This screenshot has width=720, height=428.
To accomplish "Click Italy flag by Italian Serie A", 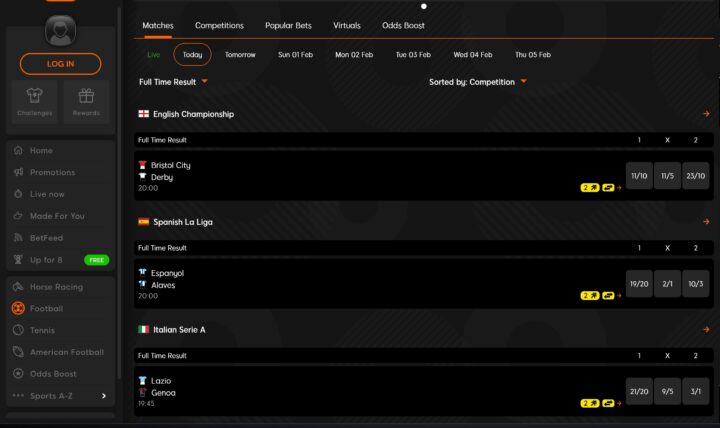I will coord(144,329).
